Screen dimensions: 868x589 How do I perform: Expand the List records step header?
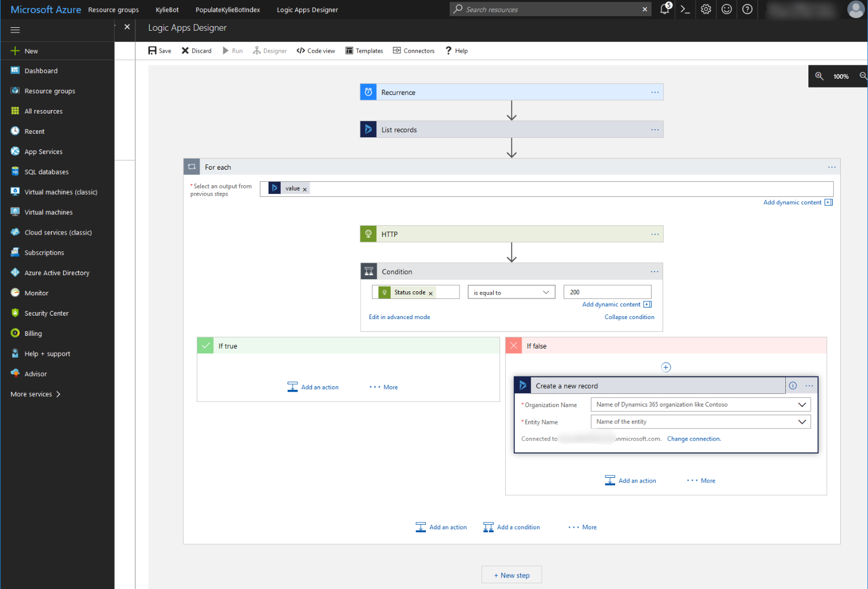pos(512,130)
